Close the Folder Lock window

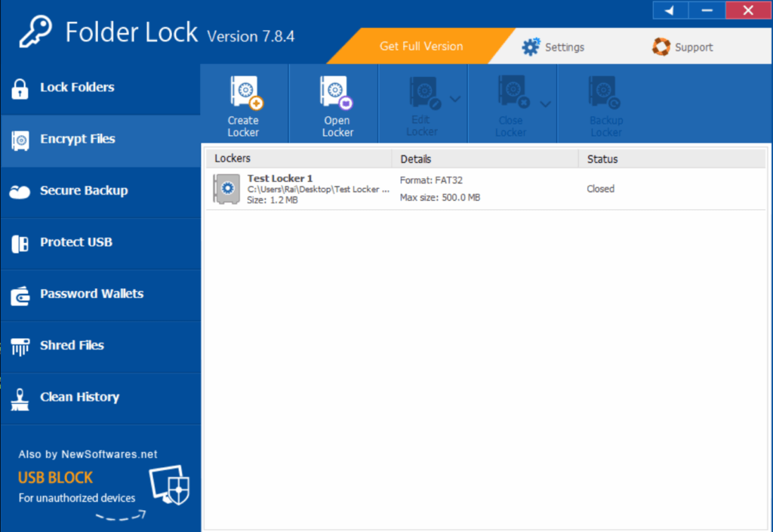point(748,11)
